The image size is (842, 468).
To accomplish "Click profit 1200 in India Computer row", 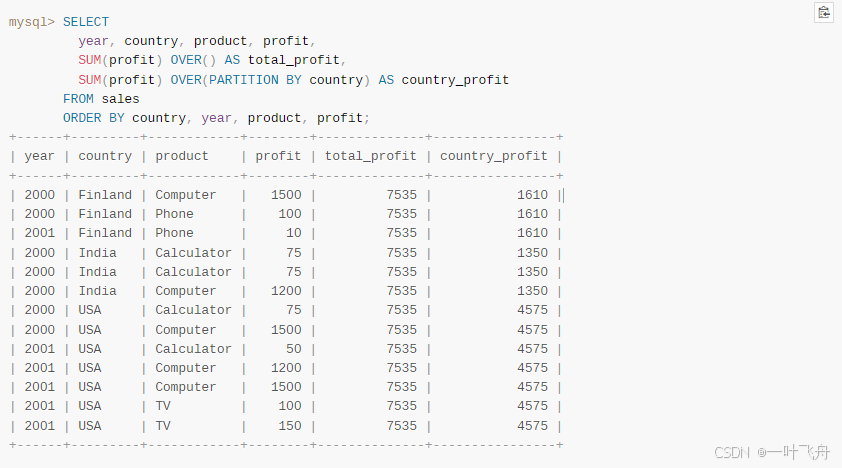I will coord(285,291).
